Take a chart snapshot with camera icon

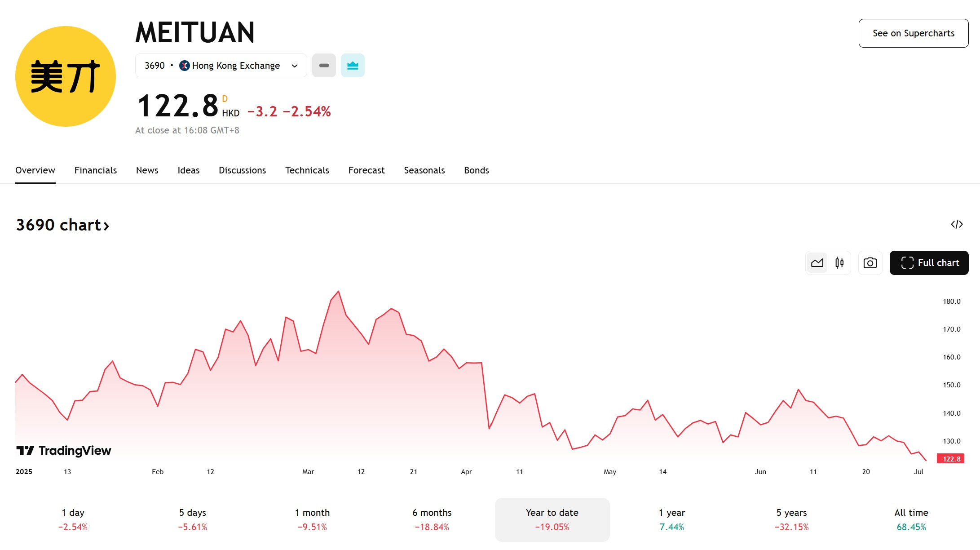click(x=870, y=263)
